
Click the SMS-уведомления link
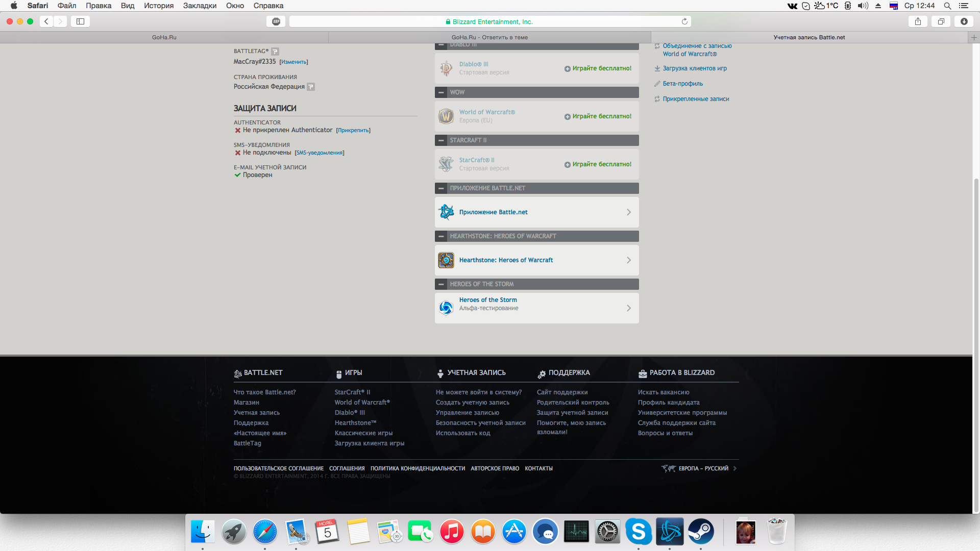(x=320, y=153)
